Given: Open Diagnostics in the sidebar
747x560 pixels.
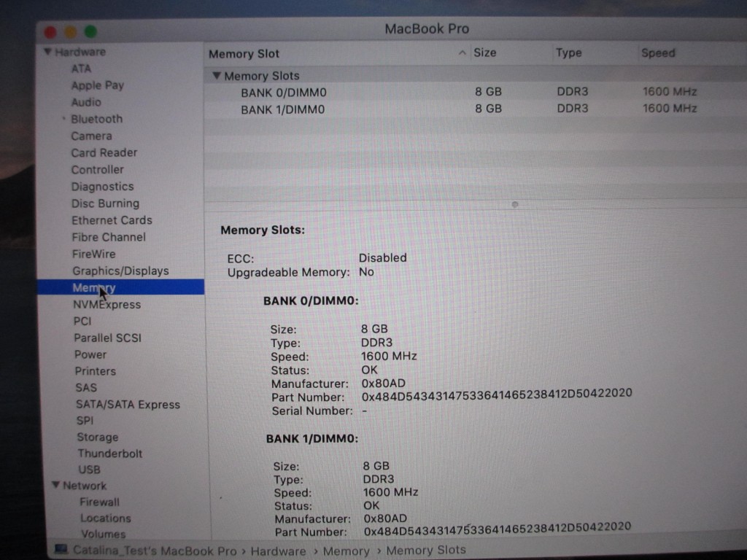Looking at the screenshot, I should [x=102, y=187].
